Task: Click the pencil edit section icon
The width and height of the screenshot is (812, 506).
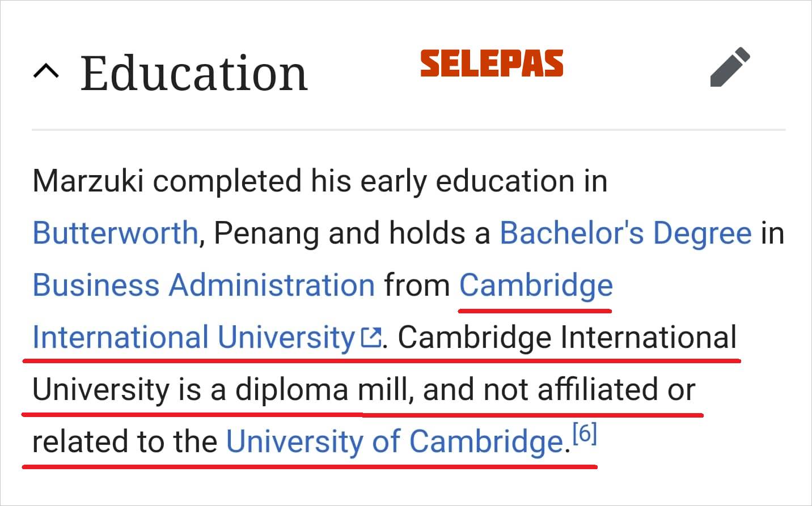Action: tap(730, 67)
